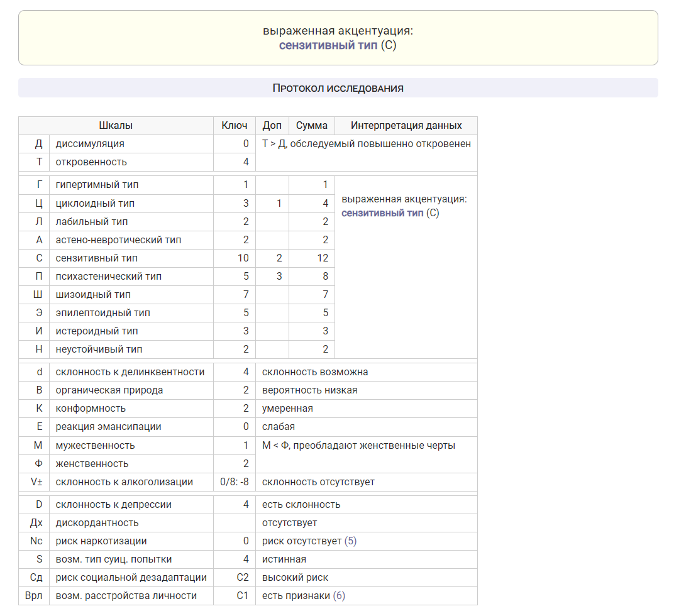Click the 'Доп' column header

click(272, 126)
